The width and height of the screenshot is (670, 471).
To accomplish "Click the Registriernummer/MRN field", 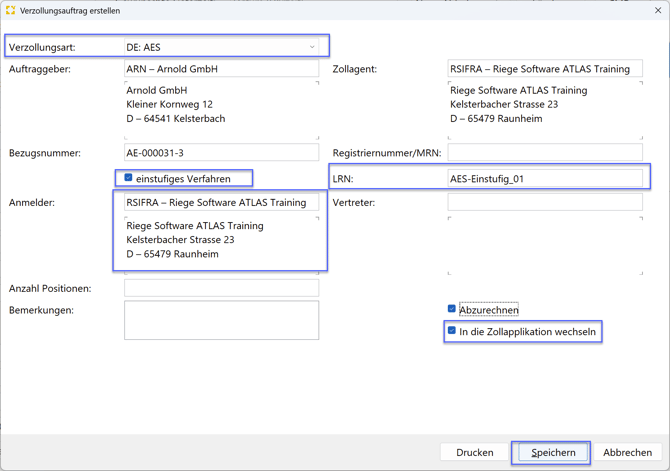I will (545, 153).
